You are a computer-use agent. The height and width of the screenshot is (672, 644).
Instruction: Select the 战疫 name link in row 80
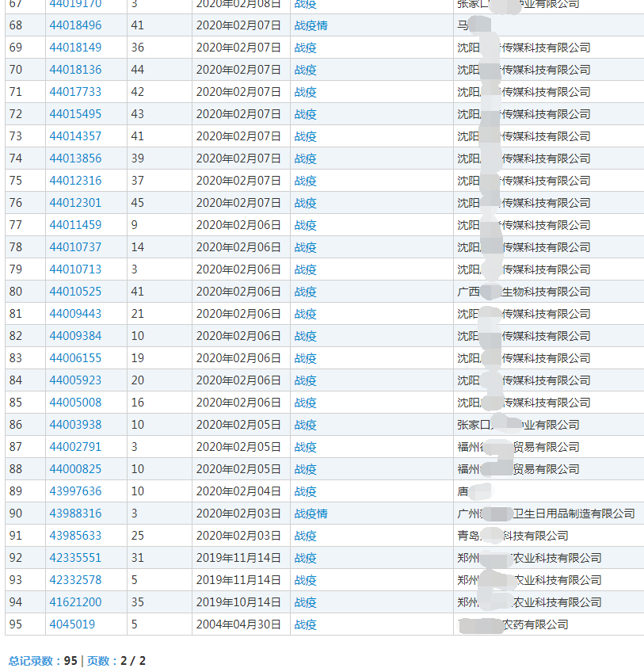pyautogui.click(x=305, y=292)
